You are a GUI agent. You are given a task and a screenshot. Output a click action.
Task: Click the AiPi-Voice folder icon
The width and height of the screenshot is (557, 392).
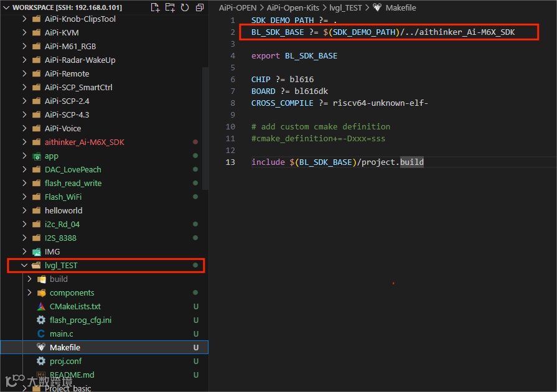tap(36, 129)
